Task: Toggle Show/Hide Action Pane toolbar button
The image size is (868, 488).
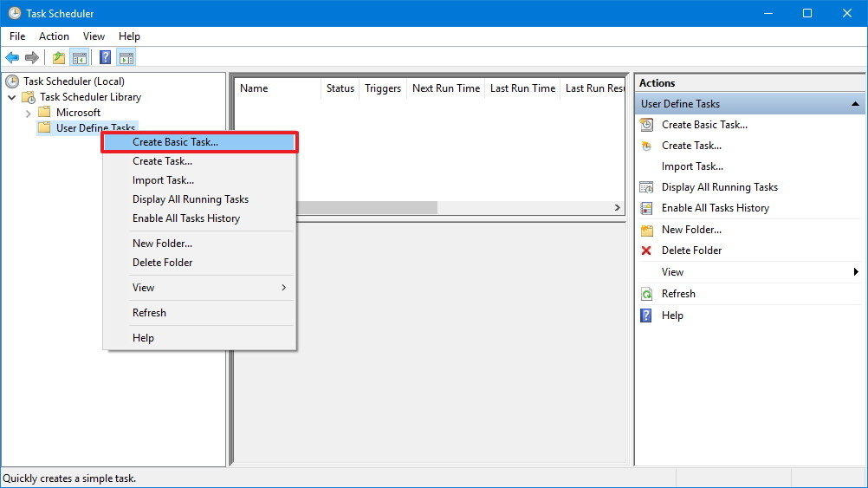Action: (126, 58)
